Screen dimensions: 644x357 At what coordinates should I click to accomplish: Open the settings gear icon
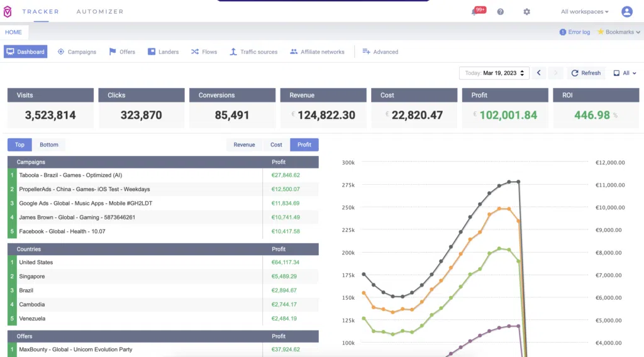click(526, 12)
